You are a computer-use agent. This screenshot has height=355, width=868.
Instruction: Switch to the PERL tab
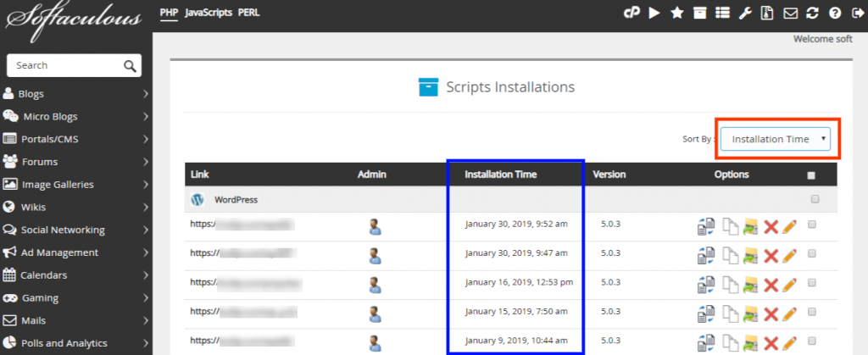(248, 13)
